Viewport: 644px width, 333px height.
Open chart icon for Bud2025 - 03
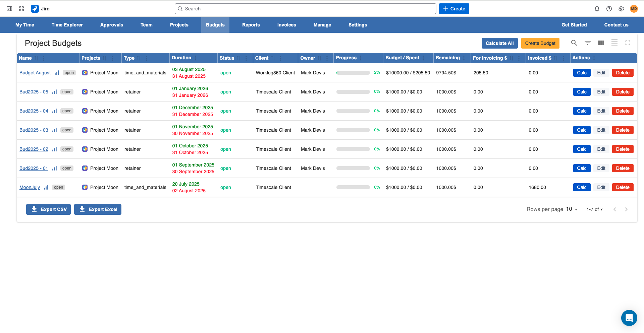tap(54, 130)
